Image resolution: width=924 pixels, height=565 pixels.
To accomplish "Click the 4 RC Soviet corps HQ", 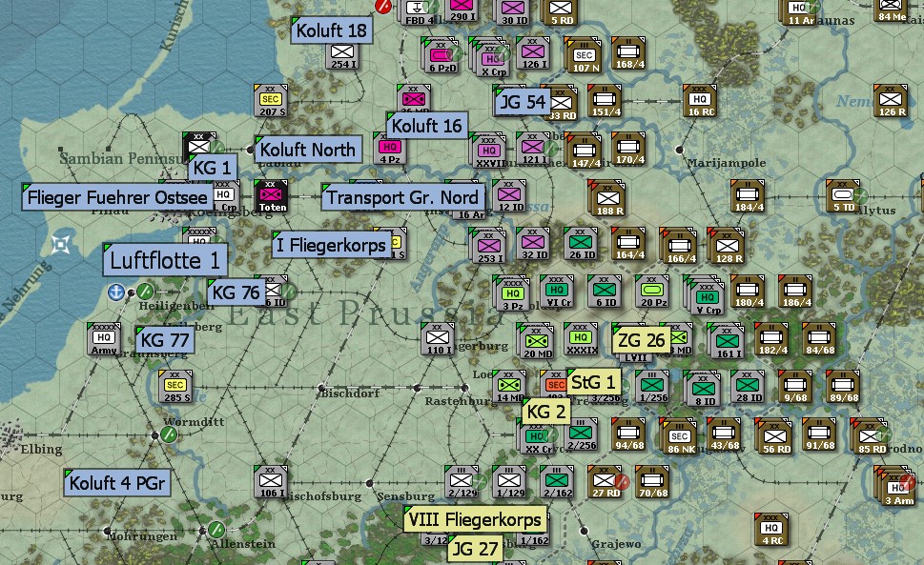I will (x=772, y=529).
